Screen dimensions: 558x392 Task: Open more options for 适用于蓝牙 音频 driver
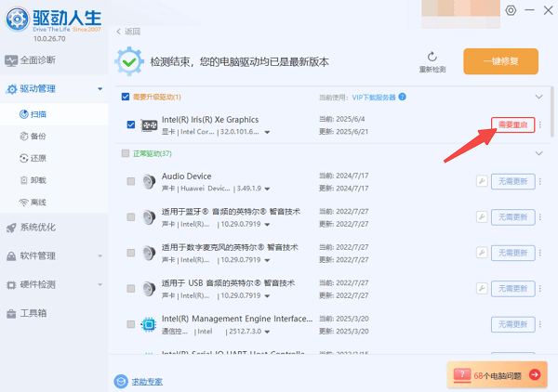[540, 217]
